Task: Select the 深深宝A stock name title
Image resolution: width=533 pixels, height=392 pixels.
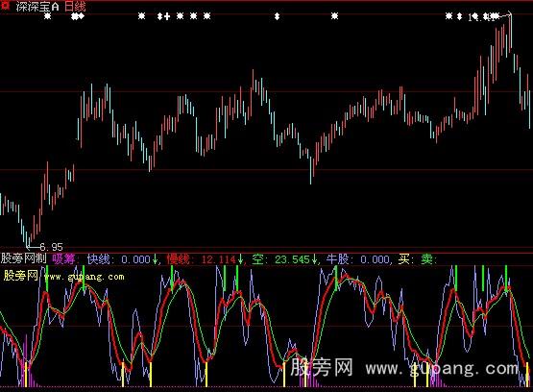Action: (x=37, y=7)
